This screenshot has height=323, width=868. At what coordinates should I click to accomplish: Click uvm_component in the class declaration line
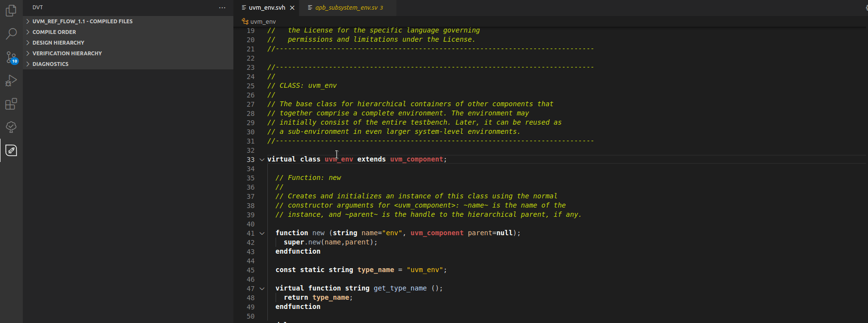tap(416, 160)
